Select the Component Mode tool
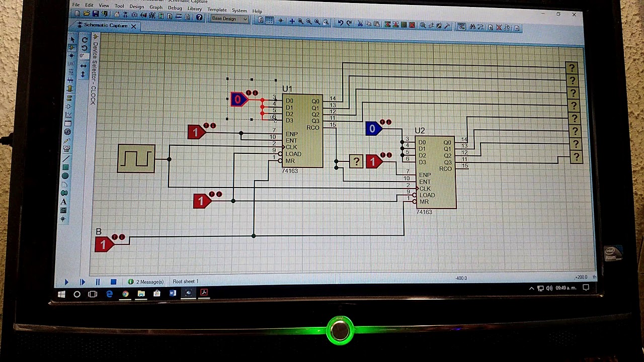 click(x=72, y=48)
